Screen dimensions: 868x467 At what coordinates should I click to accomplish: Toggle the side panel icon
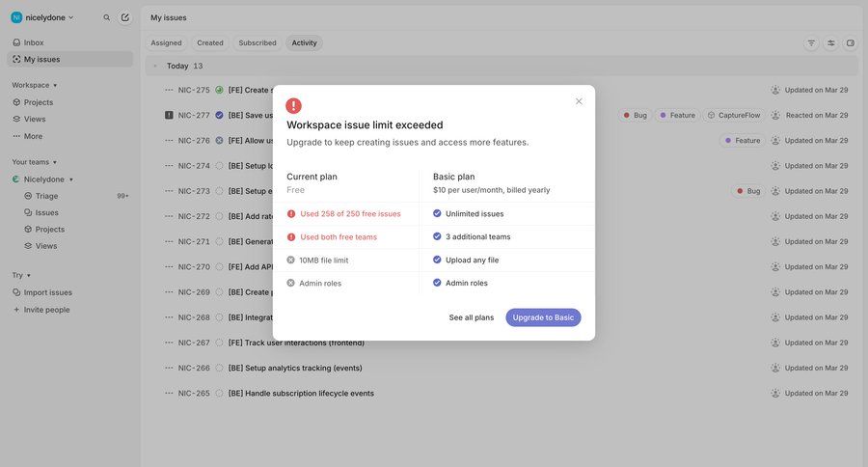851,42
